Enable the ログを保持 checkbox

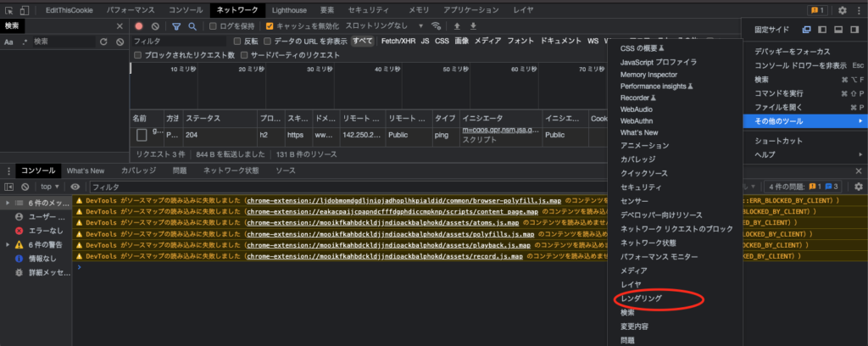(214, 26)
